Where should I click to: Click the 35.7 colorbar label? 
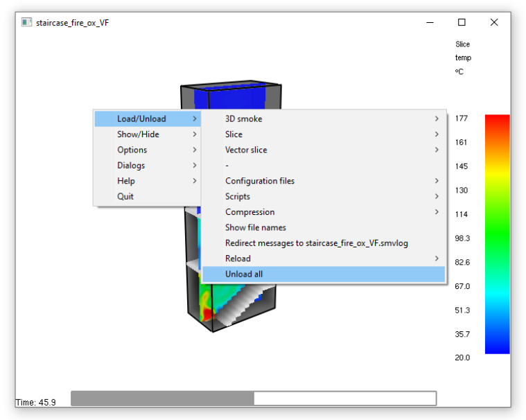click(462, 335)
